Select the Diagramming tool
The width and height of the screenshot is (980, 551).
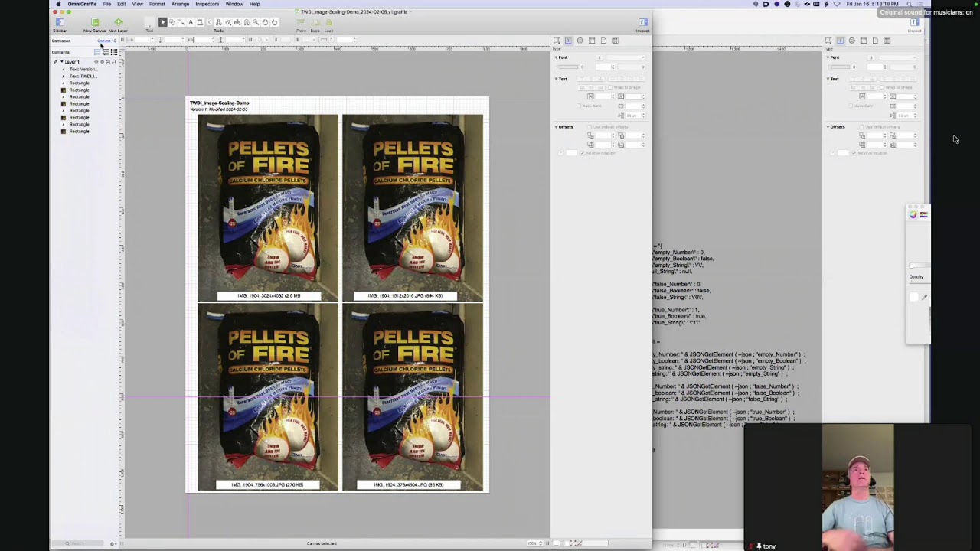tap(218, 22)
